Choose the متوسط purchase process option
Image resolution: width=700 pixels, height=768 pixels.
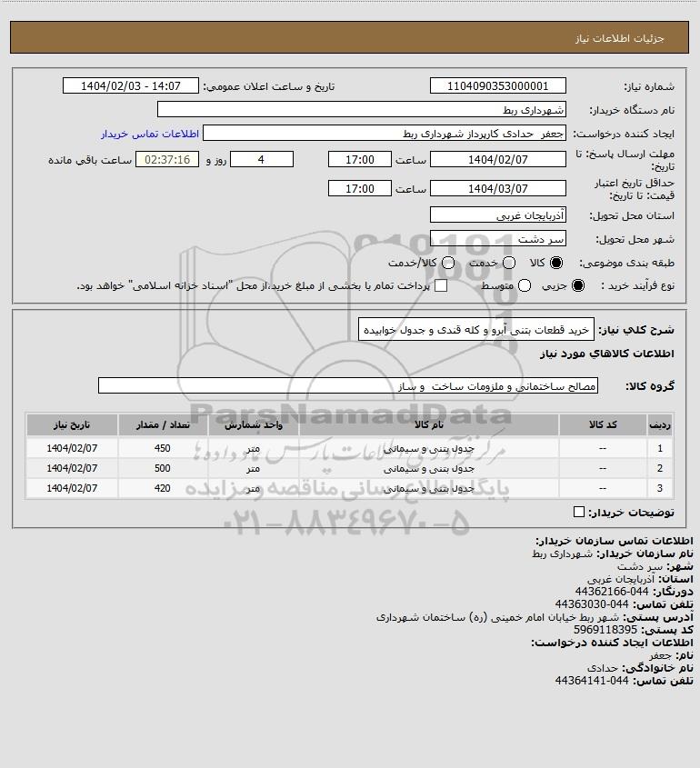[x=525, y=285]
